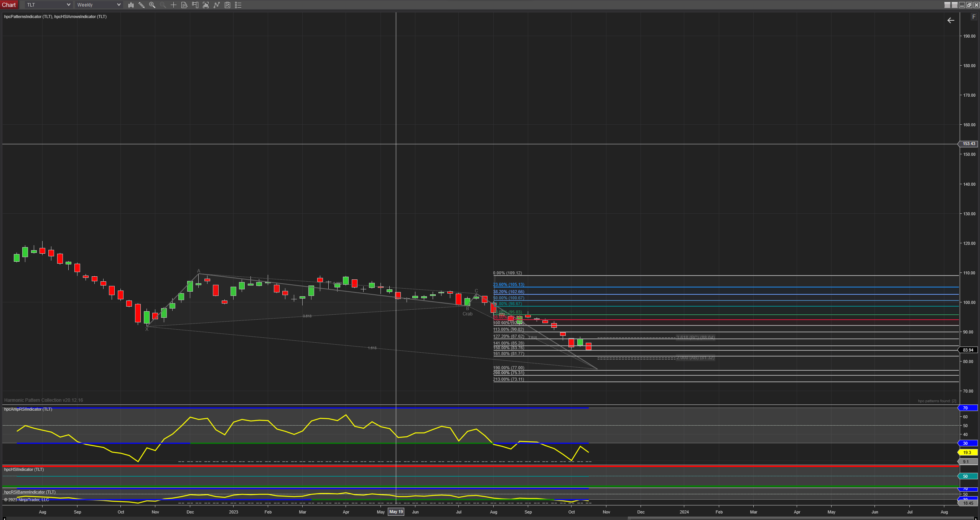The width and height of the screenshot is (980, 520).
Task: Select the hpcAmpRSIIndicator (TLT) panel label
Action: coord(28,409)
